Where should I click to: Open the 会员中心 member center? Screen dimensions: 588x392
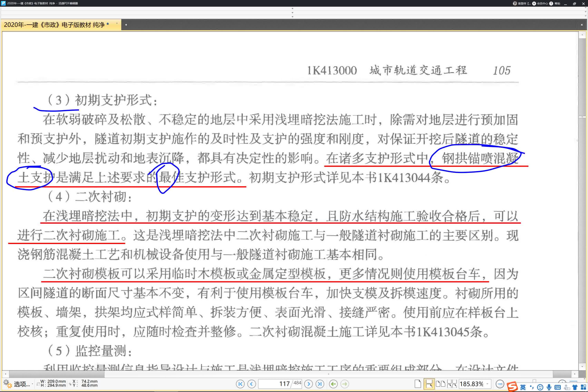click(x=540, y=4)
